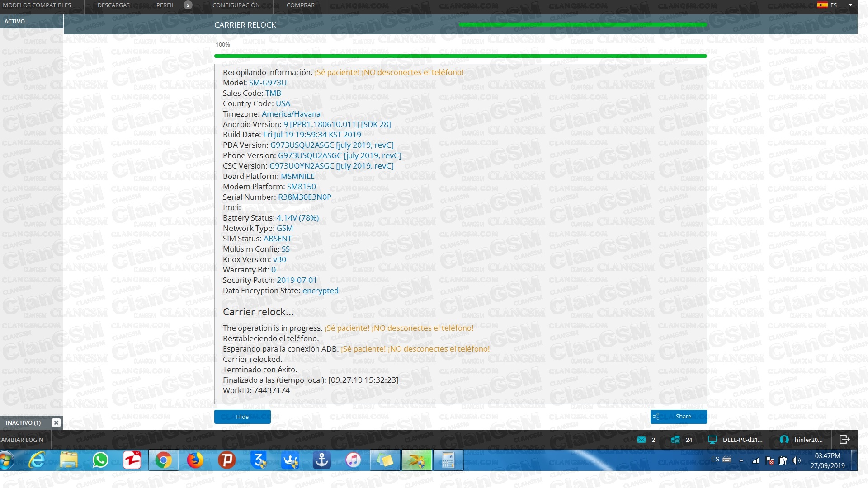This screenshot has height=488, width=868.
Task: Click the main 100% progress bar
Action: tap(460, 56)
